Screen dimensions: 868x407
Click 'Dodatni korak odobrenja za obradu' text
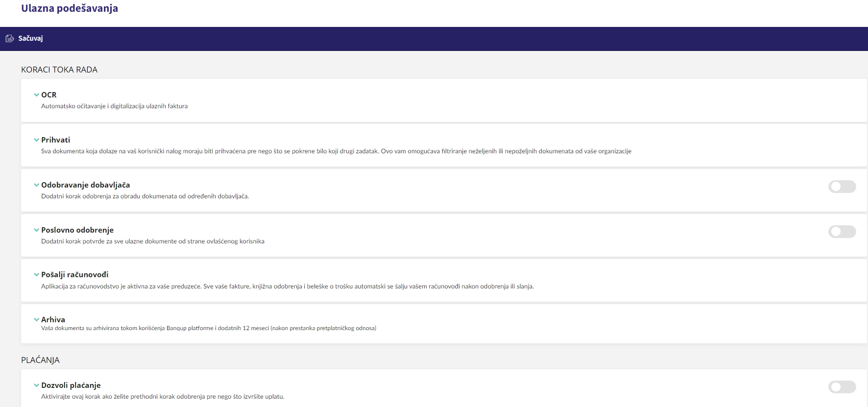(145, 196)
